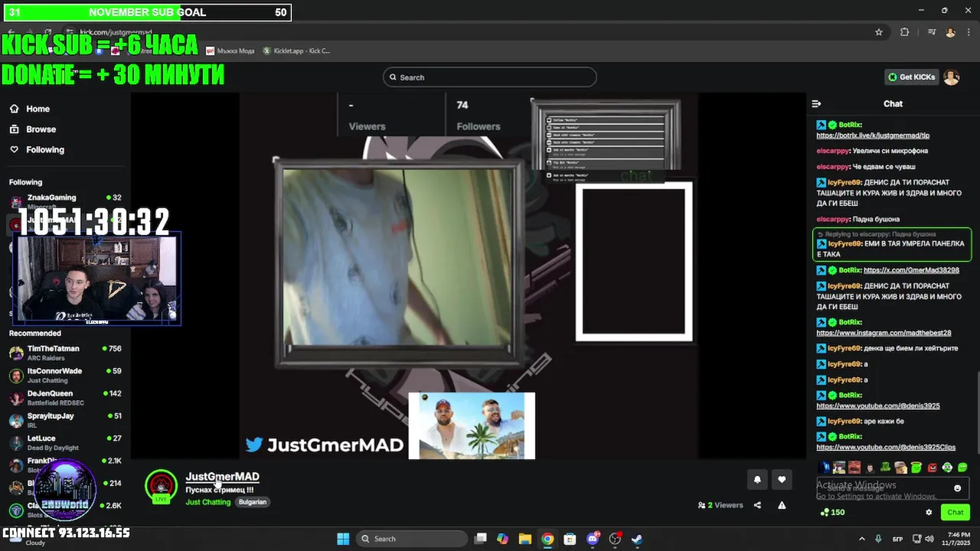Collapse the chat panel with the arrow icon
980x551 pixels.
[x=816, y=103]
